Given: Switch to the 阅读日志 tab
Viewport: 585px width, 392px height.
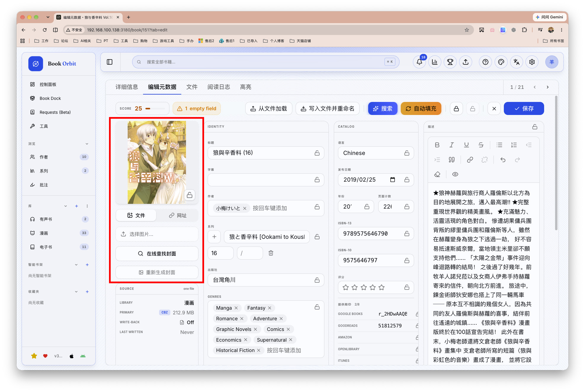Looking at the screenshot, I should click(219, 87).
